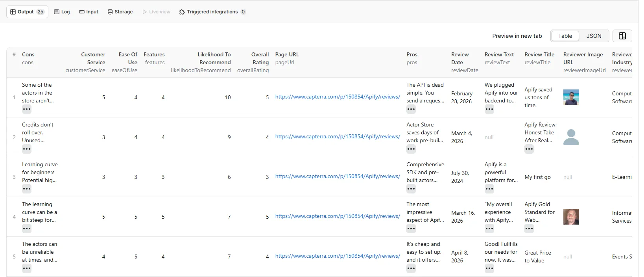Click reviewer photo thumbnail in row 4
644x277 pixels.
pos(571,217)
